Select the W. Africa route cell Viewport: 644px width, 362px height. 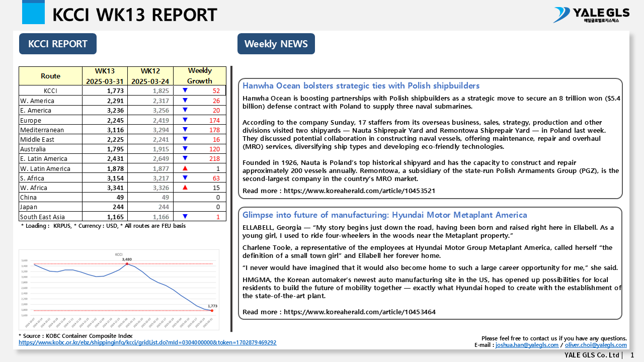50,188
